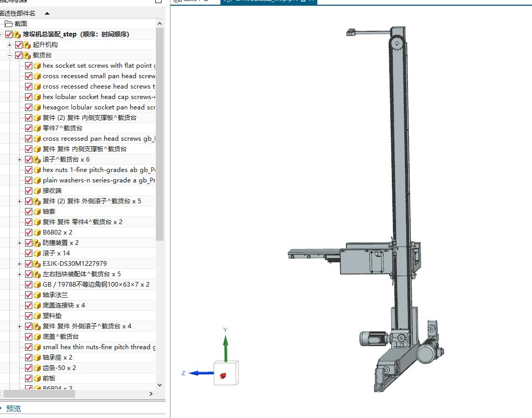Toggle checkbox for GB / T9788不等边角钢
Screen dimensions: 532x418
coord(29,285)
